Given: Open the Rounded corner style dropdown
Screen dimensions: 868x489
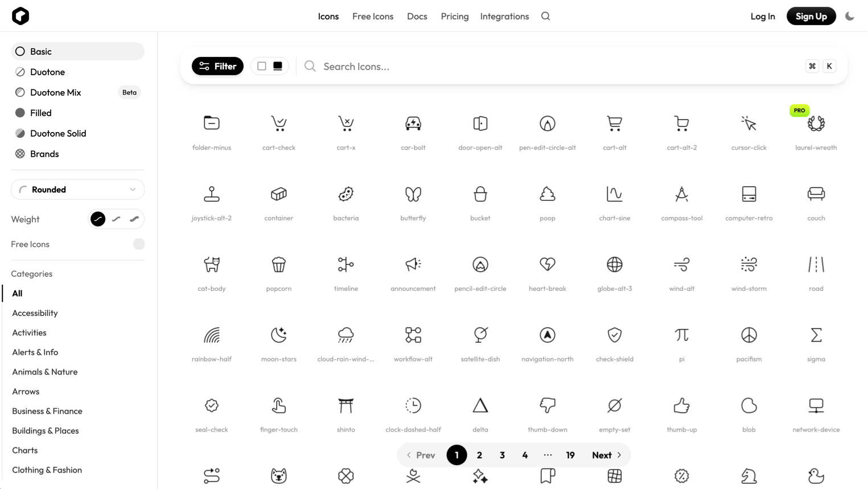Looking at the screenshot, I should [x=77, y=190].
